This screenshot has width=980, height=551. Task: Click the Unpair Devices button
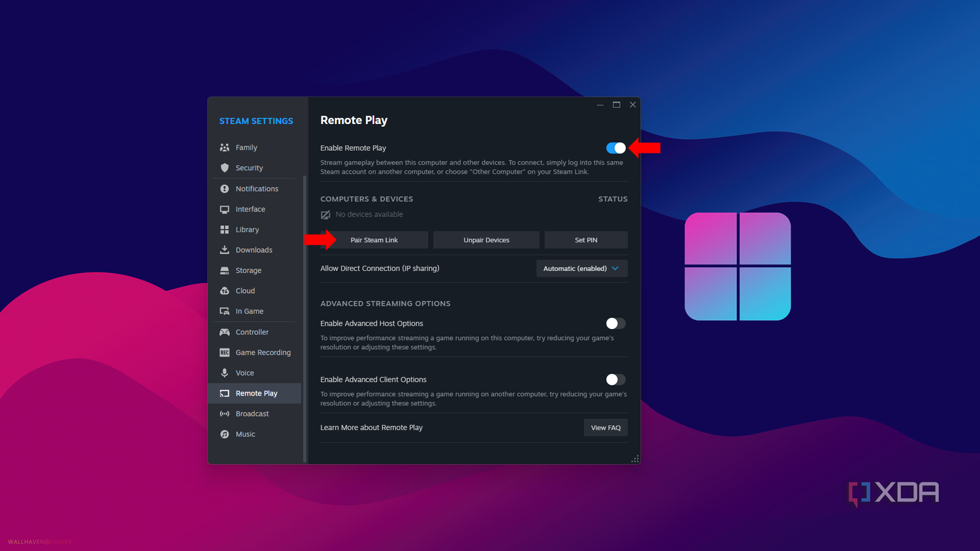(x=486, y=240)
